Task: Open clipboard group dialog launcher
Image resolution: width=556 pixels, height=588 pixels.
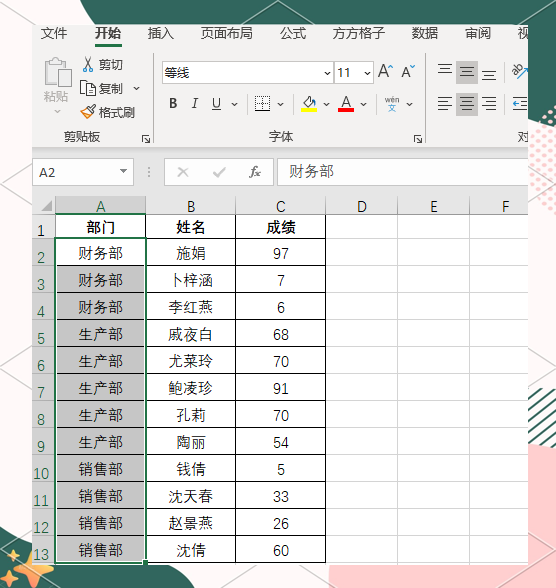Action: click(x=146, y=139)
